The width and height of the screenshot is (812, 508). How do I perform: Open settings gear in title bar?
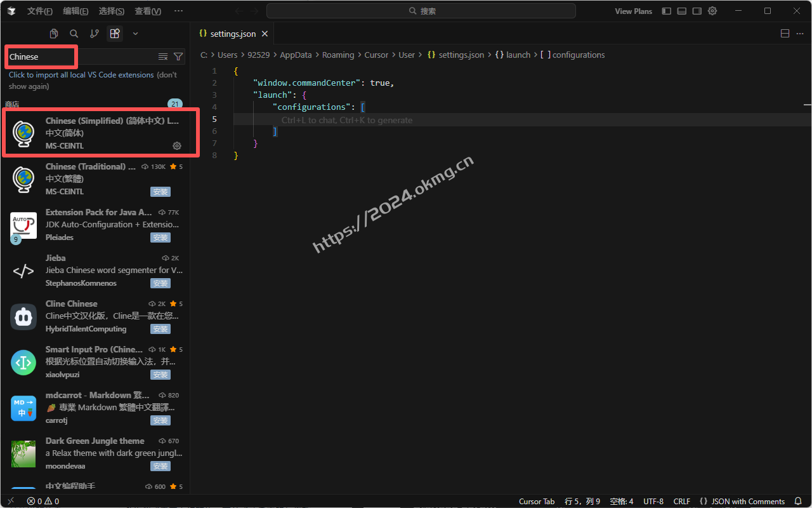coord(712,11)
